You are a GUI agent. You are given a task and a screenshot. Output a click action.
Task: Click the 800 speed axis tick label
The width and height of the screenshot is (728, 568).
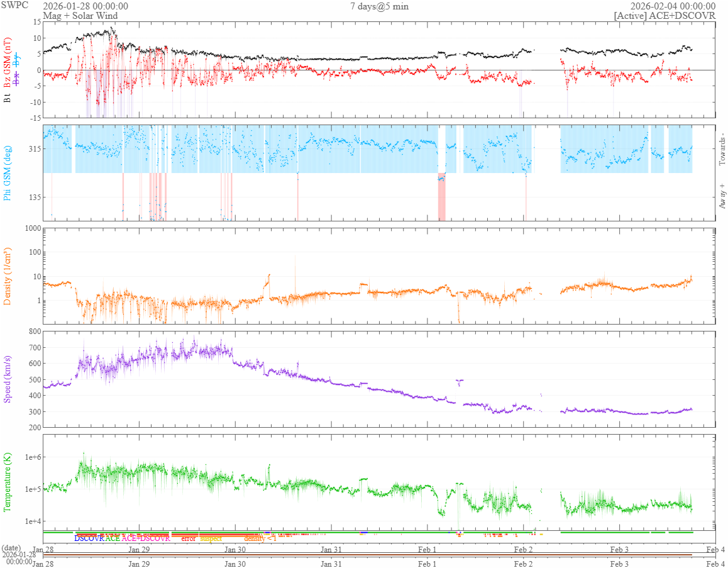[x=35, y=331]
